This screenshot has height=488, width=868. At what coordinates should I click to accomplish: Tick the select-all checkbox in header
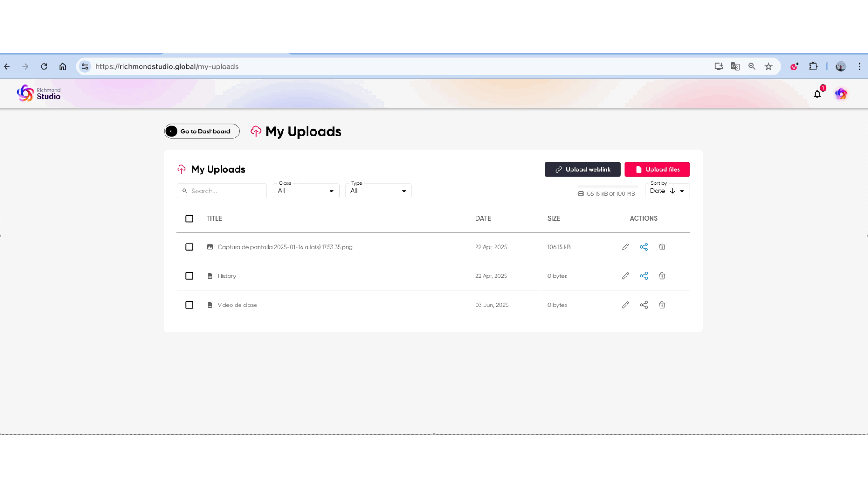(189, 219)
